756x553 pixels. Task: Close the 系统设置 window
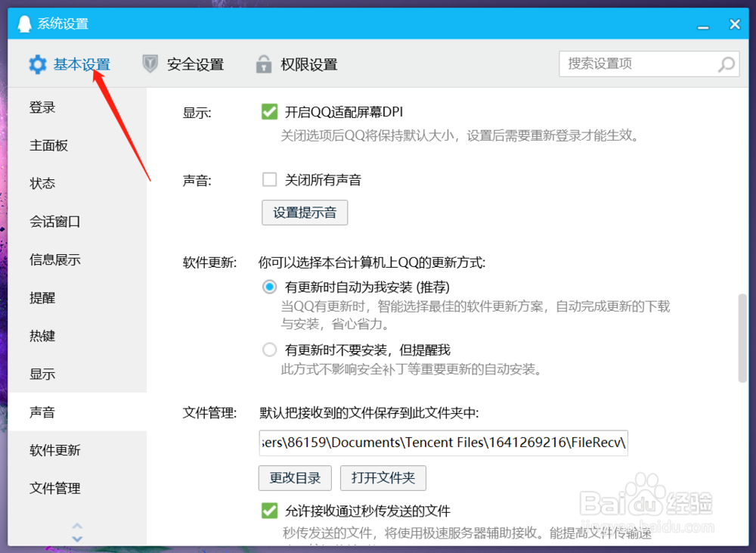[x=735, y=24]
